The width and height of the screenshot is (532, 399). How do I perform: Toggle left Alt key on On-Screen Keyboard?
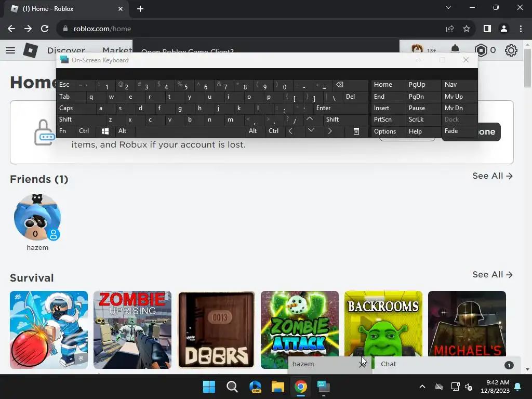[x=125, y=131]
